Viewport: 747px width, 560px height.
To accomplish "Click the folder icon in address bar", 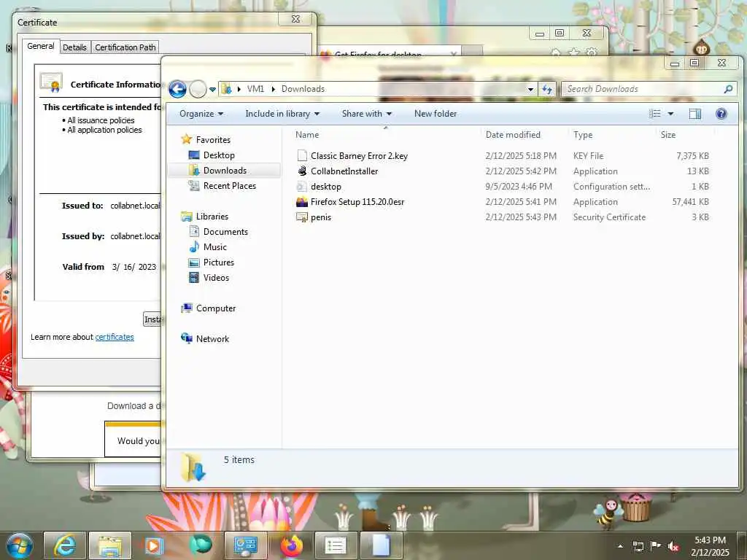I will tap(227, 89).
